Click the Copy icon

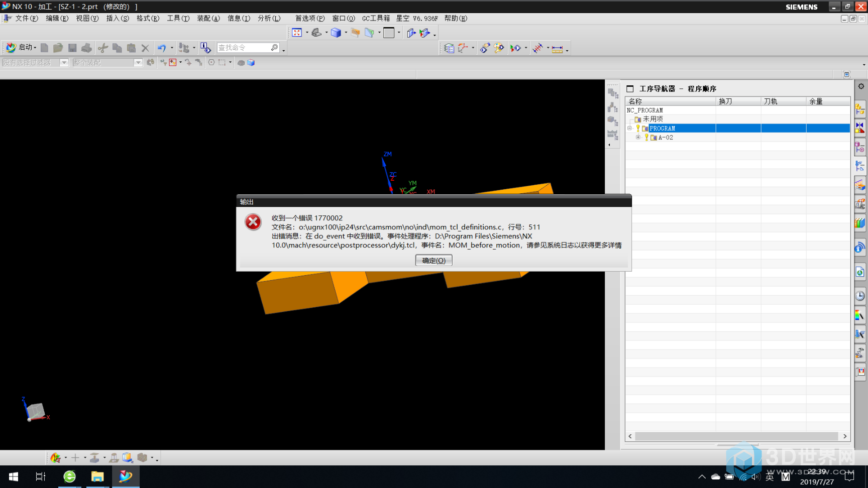tap(117, 48)
